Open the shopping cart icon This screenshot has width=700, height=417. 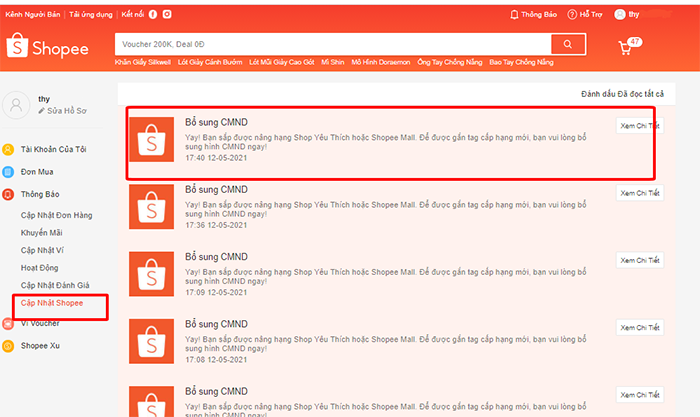[x=625, y=48]
